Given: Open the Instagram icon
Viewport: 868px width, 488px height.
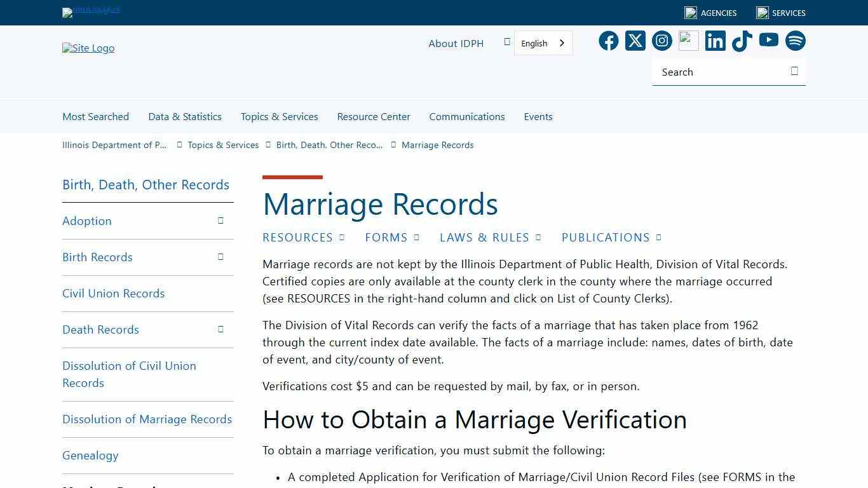Looking at the screenshot, I should (x=661, y=40).
